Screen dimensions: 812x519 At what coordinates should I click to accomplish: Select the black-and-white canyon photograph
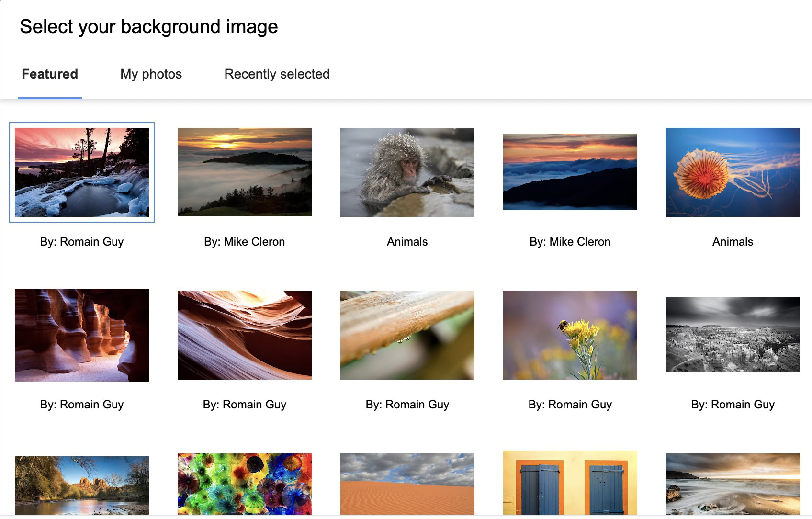[732, 334]
